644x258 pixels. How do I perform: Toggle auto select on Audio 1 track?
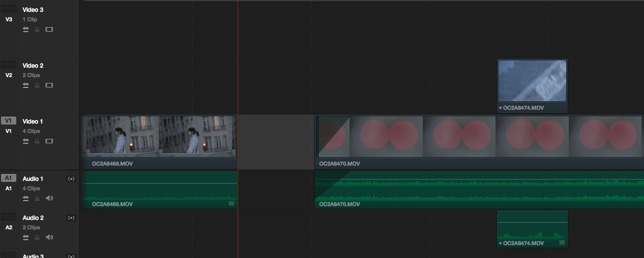(x=26, y=198)
